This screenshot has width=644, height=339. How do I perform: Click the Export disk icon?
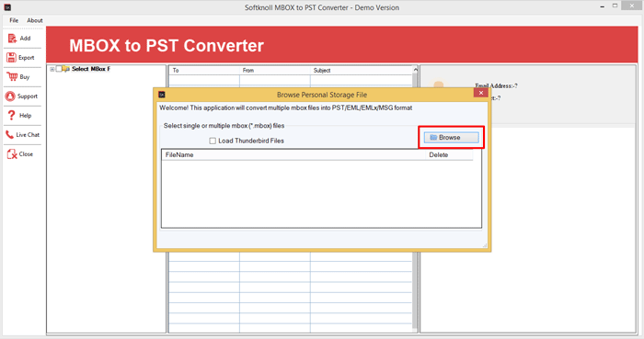pyautogui.click(x=11, y=57)
